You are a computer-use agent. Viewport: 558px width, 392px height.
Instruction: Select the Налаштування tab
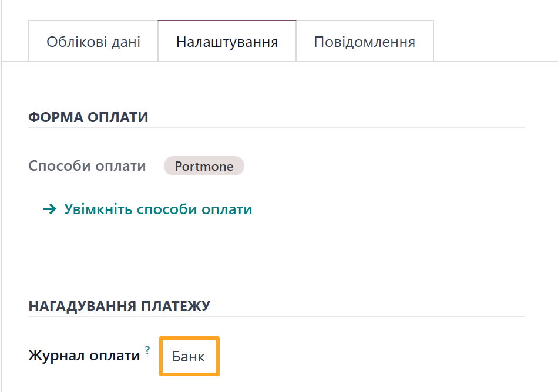[227, 40]
